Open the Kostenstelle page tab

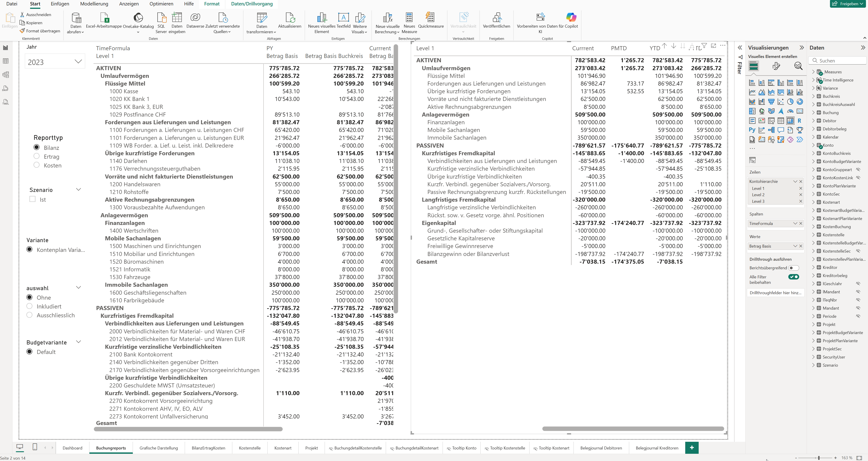coord(249,448)
